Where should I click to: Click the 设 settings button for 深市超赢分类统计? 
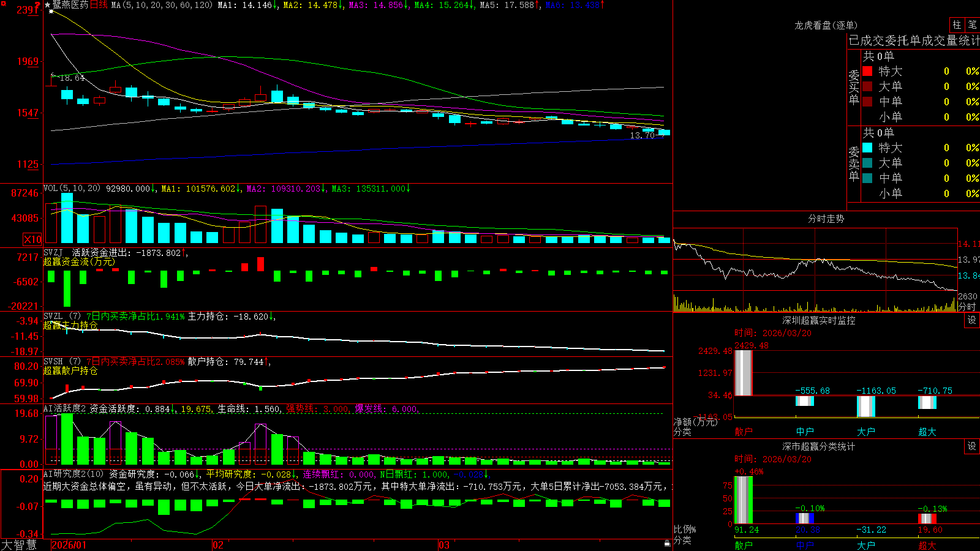point(972,446)
